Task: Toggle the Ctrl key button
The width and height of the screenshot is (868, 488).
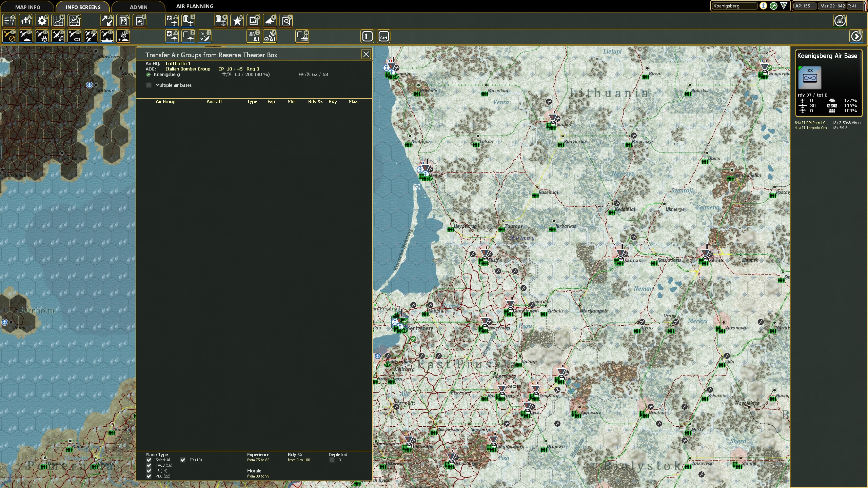Action: pyautogui.click(x=383, y=37)
